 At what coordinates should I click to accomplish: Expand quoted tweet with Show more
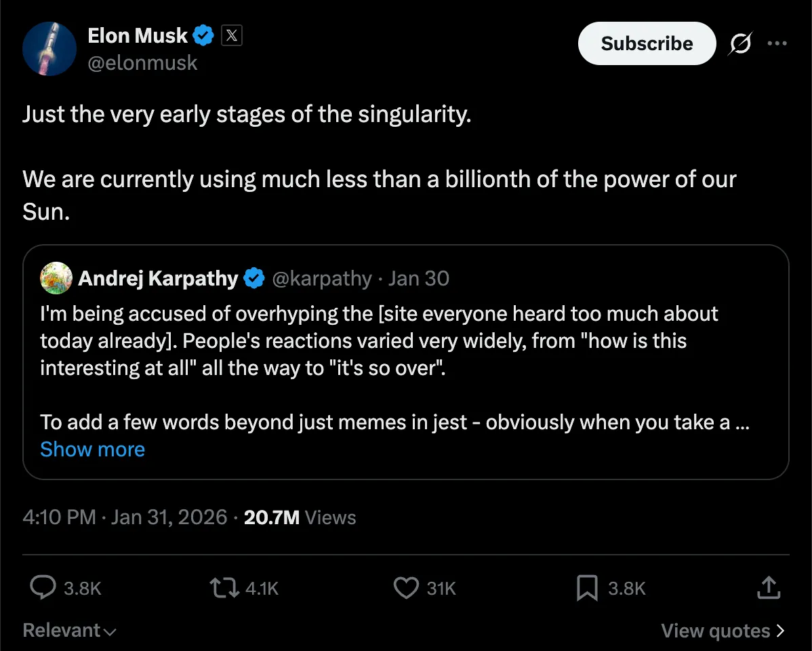tap(92, 449)
